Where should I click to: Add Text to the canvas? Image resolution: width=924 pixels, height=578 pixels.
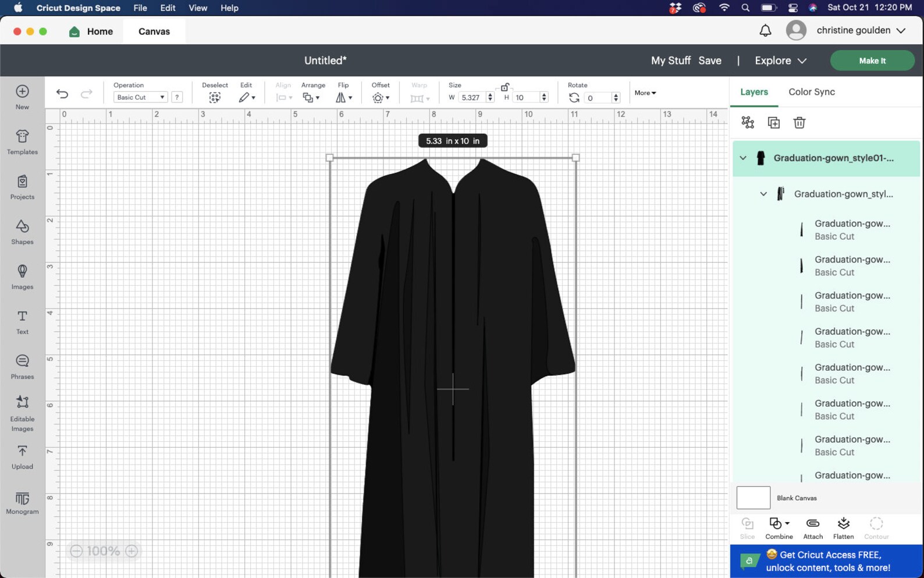(x=22, y=322)
